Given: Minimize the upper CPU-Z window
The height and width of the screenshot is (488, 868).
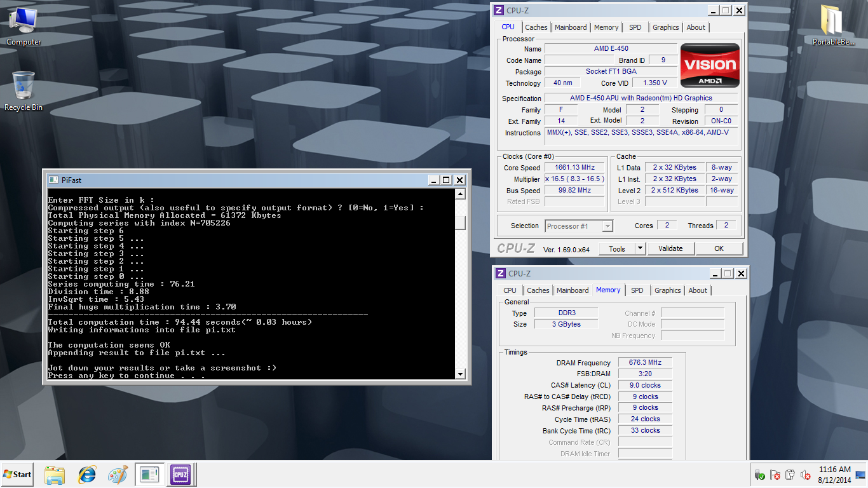Looking at the screenshot, I should [x=713, y=10].
